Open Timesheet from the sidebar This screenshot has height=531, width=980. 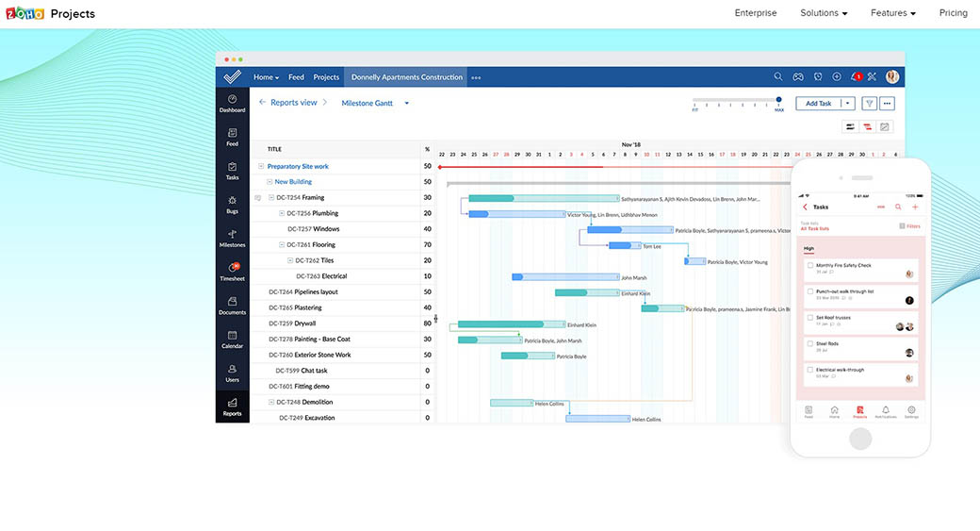(x=232, y=272)
